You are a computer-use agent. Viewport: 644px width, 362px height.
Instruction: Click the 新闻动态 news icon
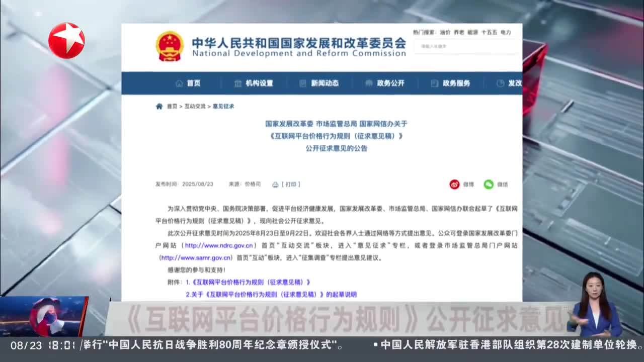[302, 83]
